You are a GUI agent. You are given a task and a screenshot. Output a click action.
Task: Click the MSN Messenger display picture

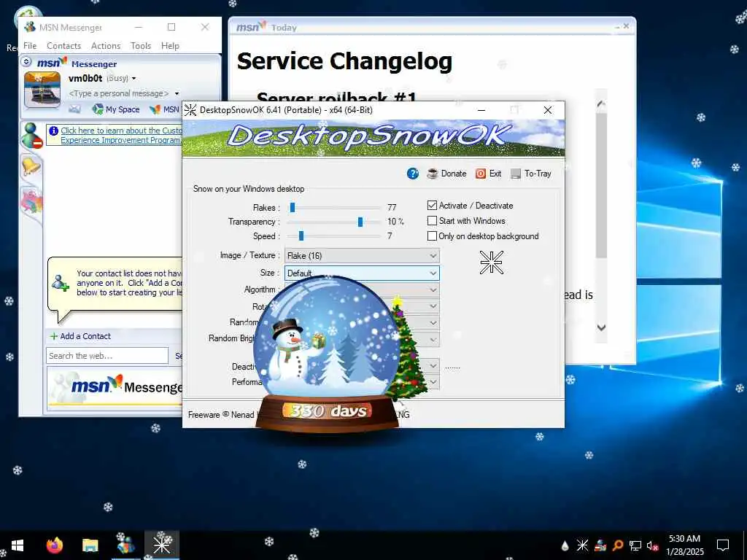pyautogui.click(x=42, y=90)
